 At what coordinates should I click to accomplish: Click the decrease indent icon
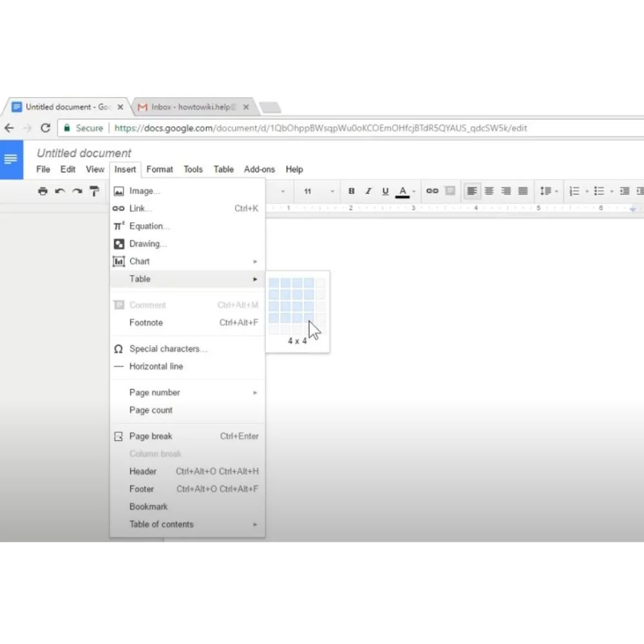[x=625, y=191]
